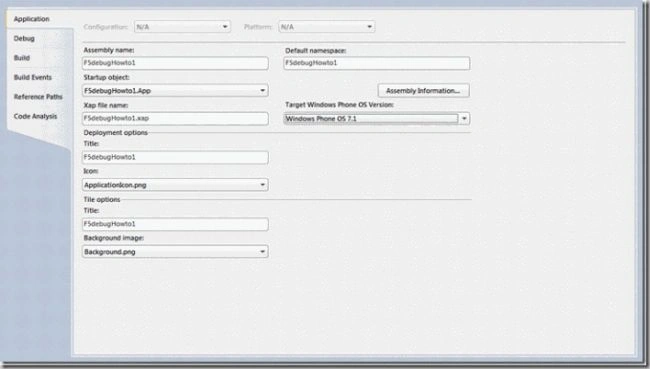Viewport: 650px width, 369px height.
Task: Click the Assembly name field
Action: (175, 63)
